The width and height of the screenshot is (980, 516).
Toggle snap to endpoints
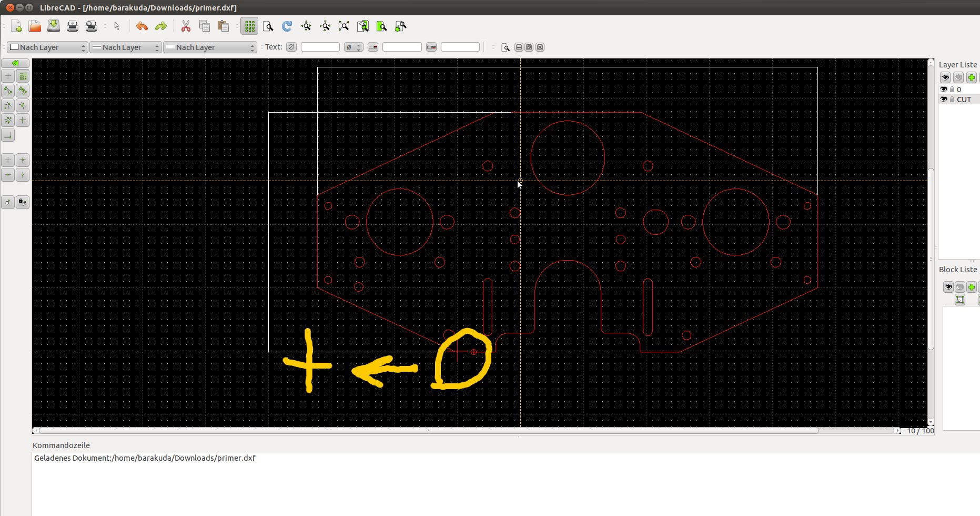tap(8, 91)
